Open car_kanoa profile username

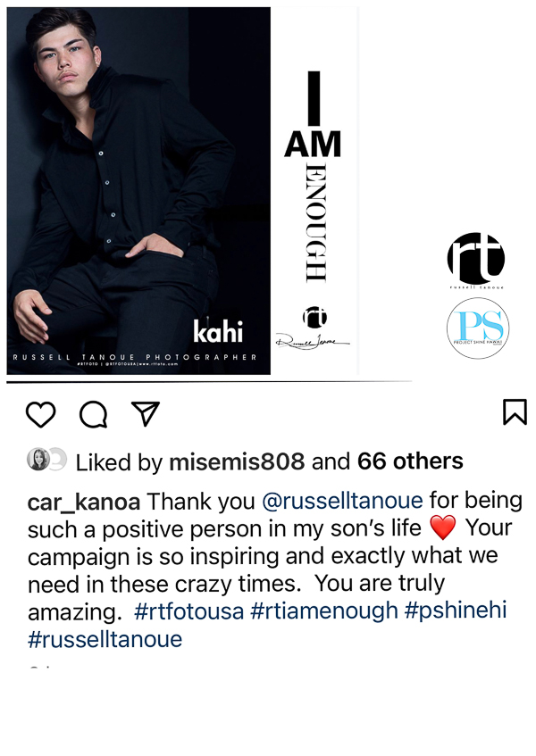tap(84, 503)
